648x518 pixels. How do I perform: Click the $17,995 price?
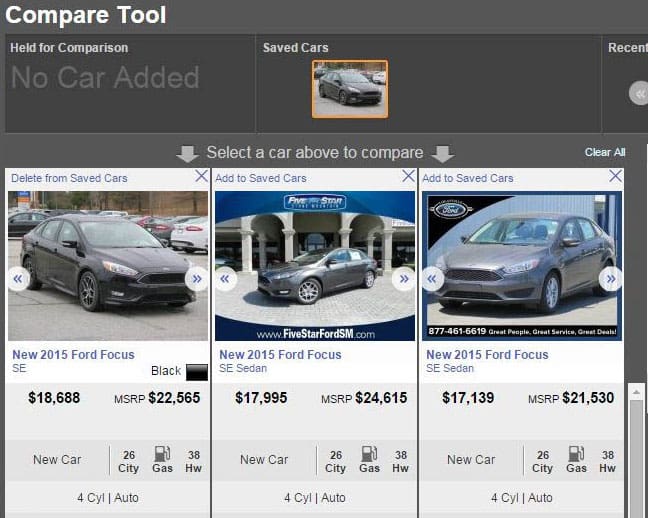pos(261,398)
